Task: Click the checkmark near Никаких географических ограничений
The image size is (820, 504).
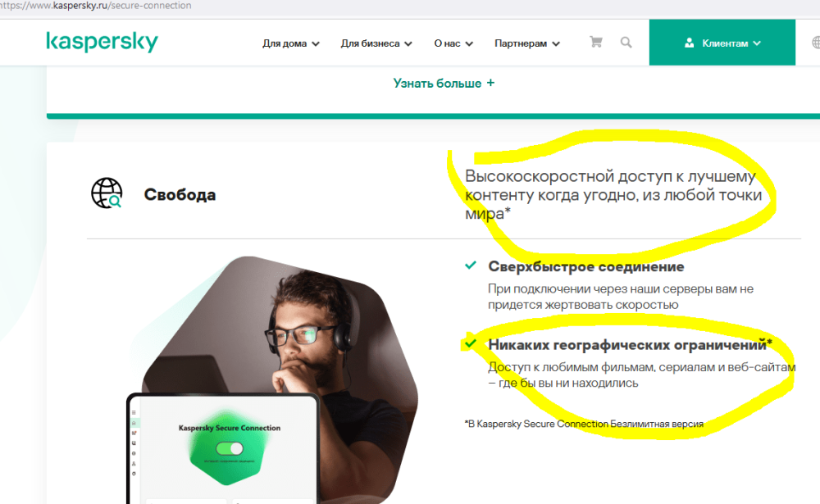Action: [x=471, y=343]
